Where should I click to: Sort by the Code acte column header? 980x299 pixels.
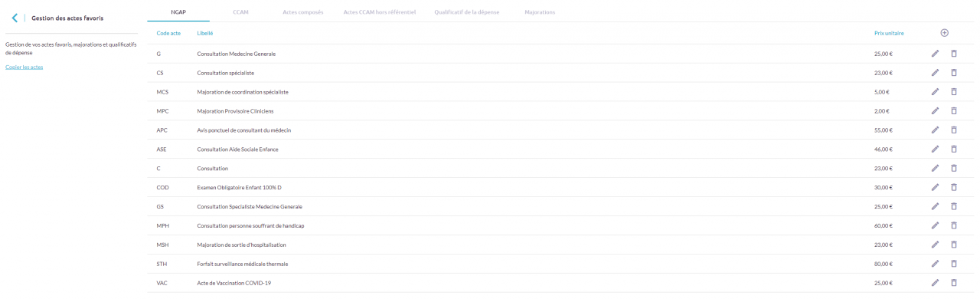point(168,33)
